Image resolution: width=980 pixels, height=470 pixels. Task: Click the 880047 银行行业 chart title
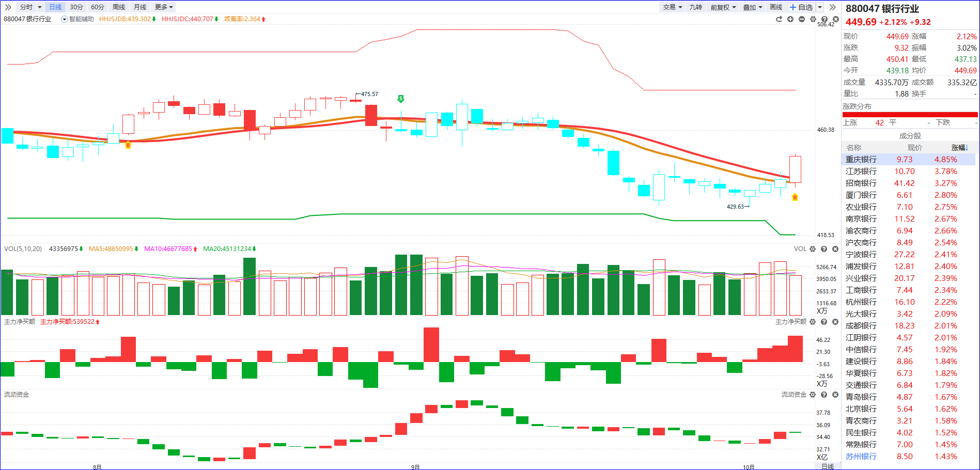point(27,19)
